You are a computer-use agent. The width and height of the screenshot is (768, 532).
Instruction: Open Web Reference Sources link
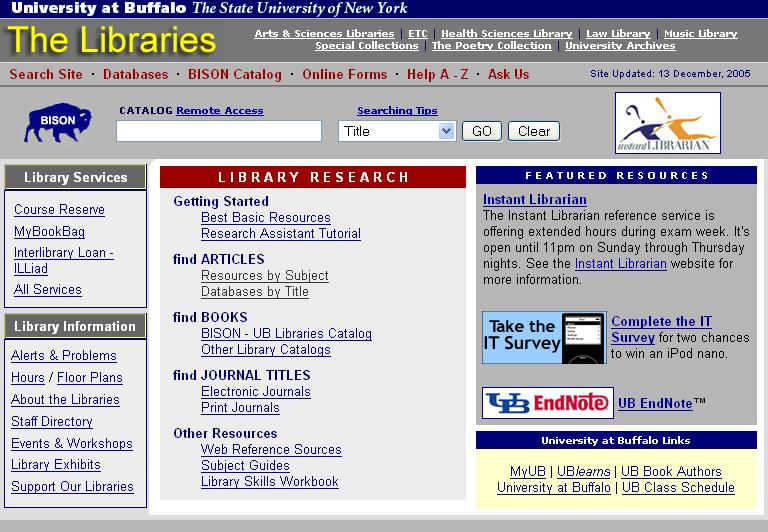(271, 450)
